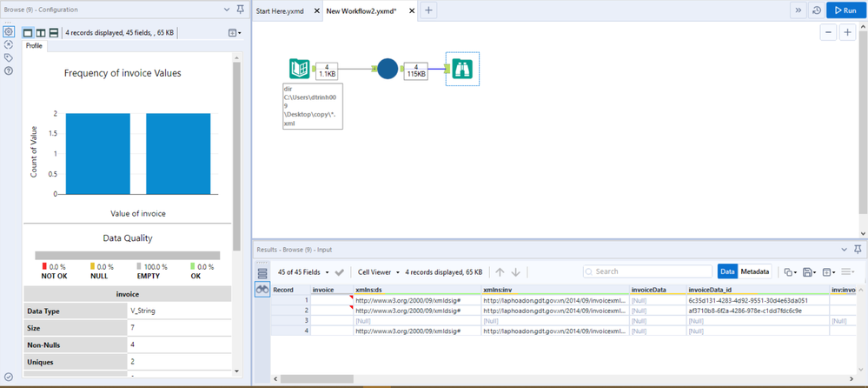This screenshot has width=868, height=388.
Task: Click the 115KB connection record count label
Action: point(415,70)
